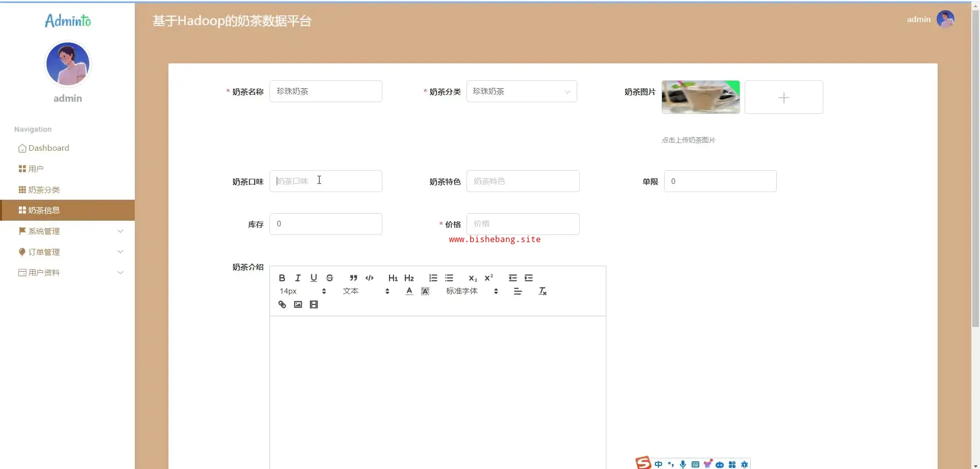The height and width of the screenshot is (469, 980).
Task: Pick a text color in editor toolbar
Action: point(409,291)
